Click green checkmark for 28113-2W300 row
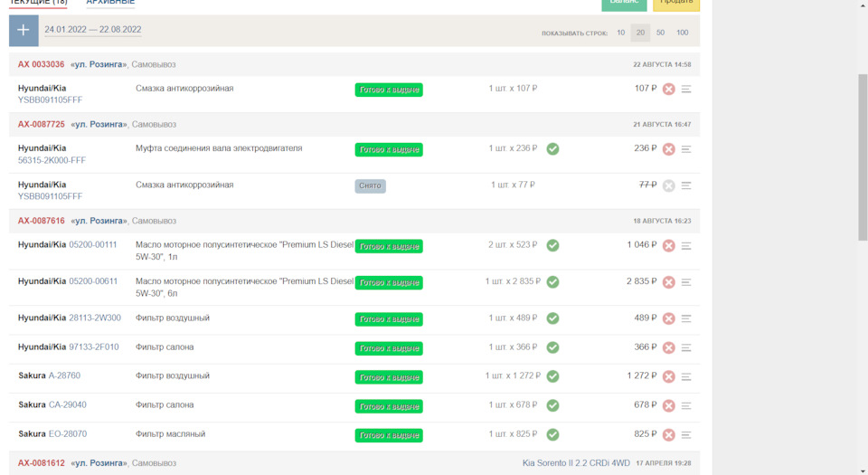The height and width of the screenshot is (475, 868). [x=552, y=318]
